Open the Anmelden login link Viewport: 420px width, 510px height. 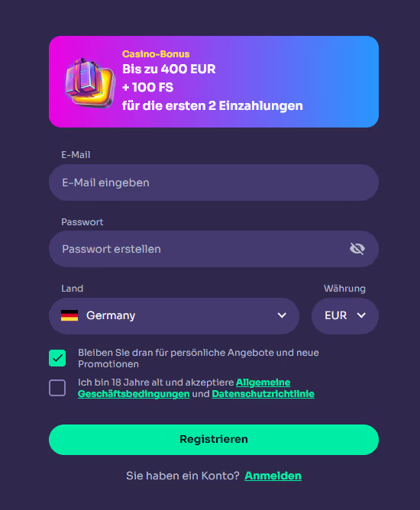point(273,476)
